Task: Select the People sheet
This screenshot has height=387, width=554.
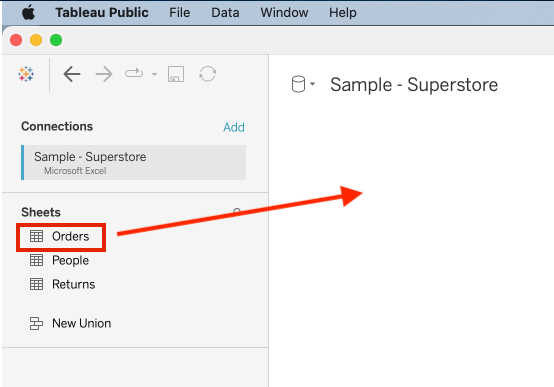Action: click(70, 260)
